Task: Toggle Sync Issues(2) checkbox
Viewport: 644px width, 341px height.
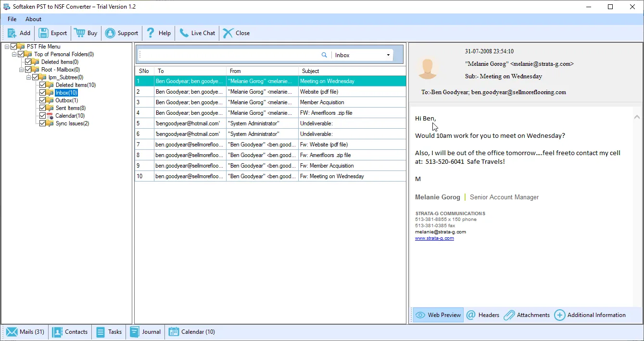Action: pyautogui.click(x=42, y=123)
